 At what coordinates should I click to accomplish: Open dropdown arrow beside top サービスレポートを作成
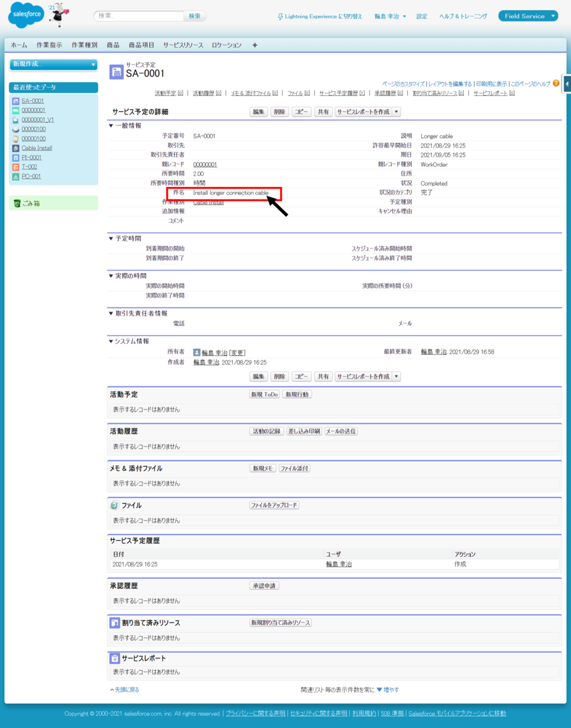(x=397, y=112)
